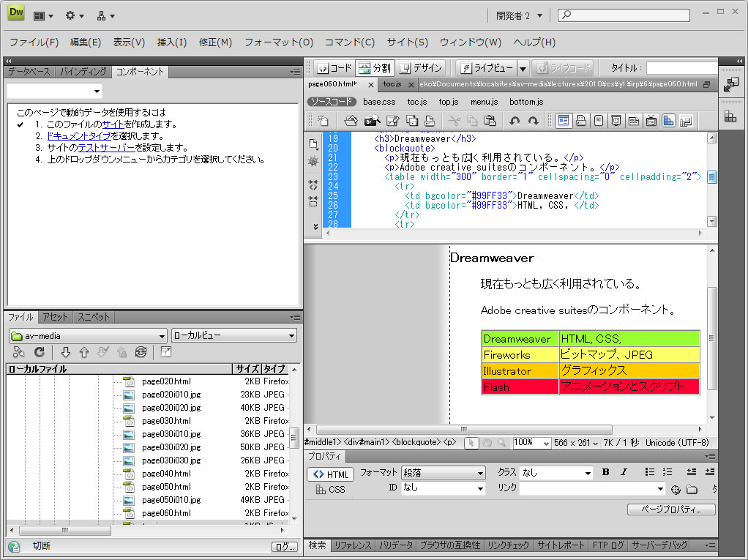Click the application bar search field
Image resolution: width=748 pixels, height=560 pixels.
tap(624, 15)
